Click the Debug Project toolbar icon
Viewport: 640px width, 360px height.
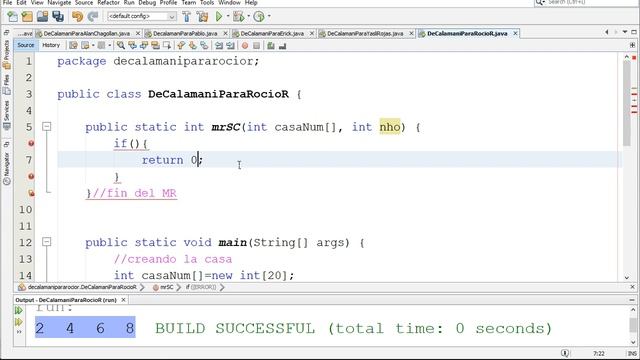click(239, 16)
